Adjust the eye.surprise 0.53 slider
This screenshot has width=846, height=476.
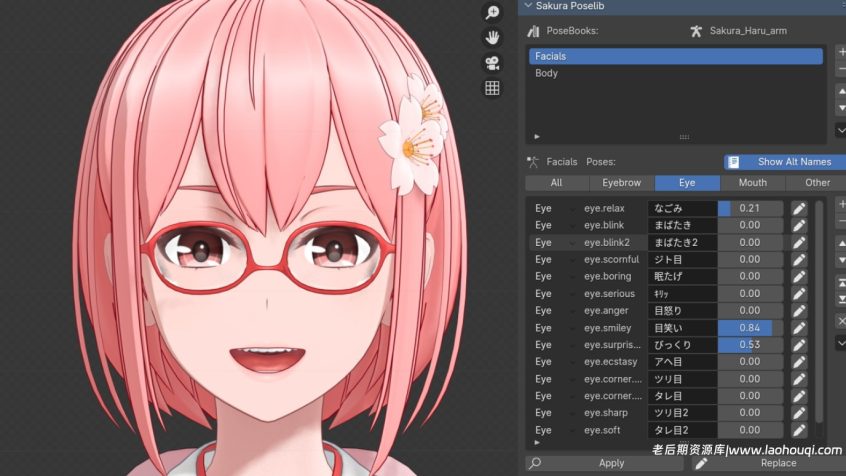coord(751,345)
